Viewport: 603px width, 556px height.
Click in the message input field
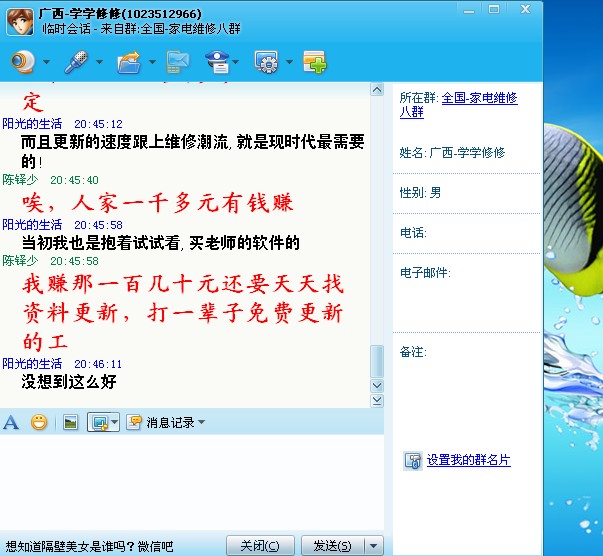pyautogui.click(x=192, y=482)
